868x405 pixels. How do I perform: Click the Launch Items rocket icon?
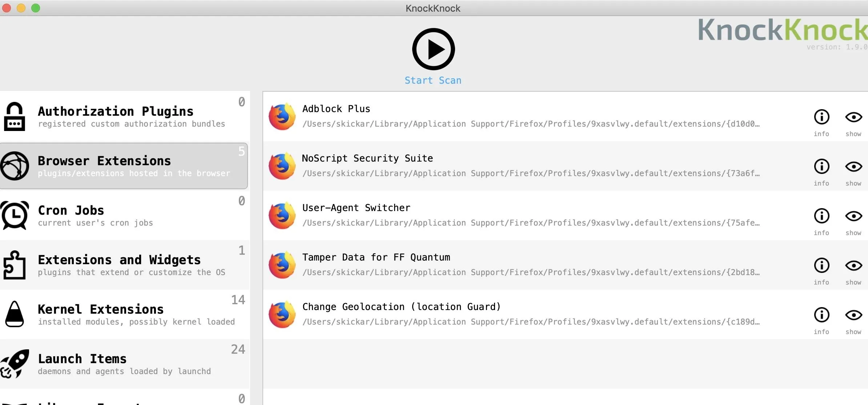[x=15, y=364]
